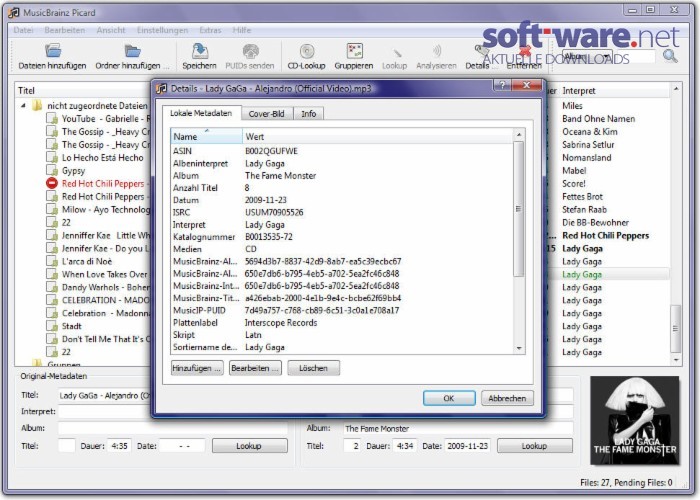
Task: Click the Löschen button
Action: (313, 368)
